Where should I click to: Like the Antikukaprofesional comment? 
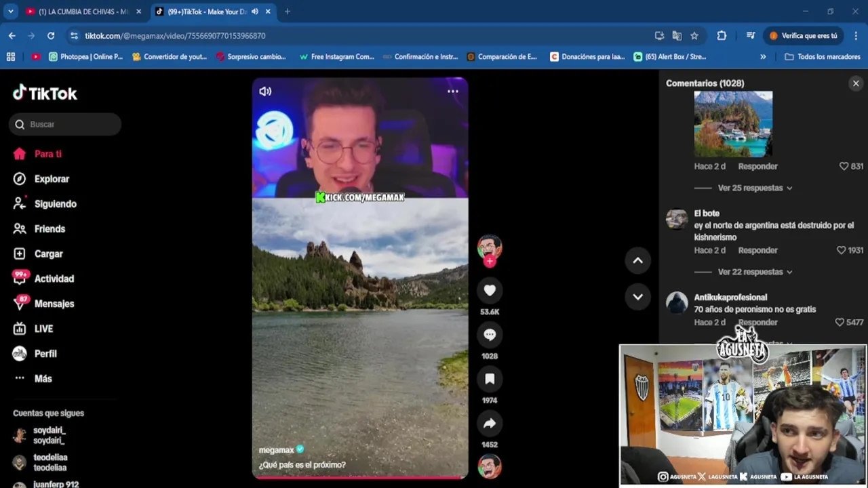tap(840, 323)
